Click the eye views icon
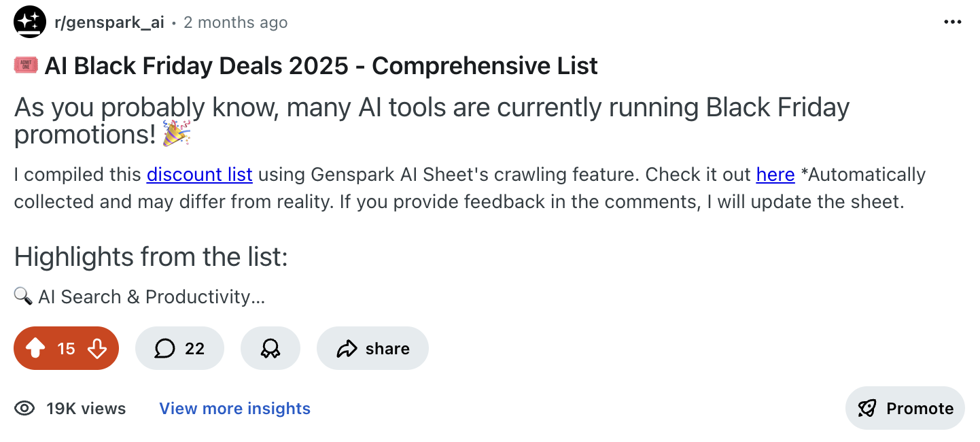Screen dimensions: 980x442 (x=25, y=409)
